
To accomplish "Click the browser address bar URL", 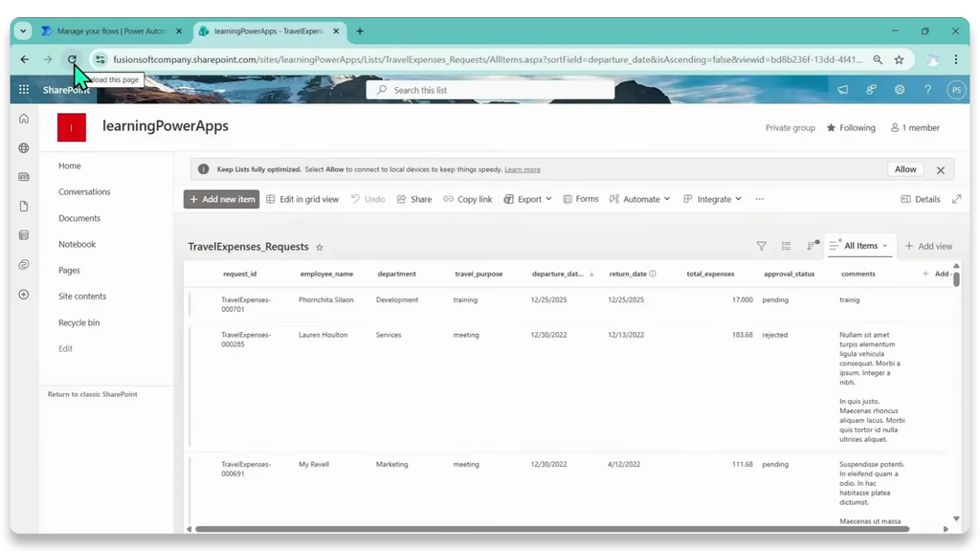I will click(x=487, y=59).
